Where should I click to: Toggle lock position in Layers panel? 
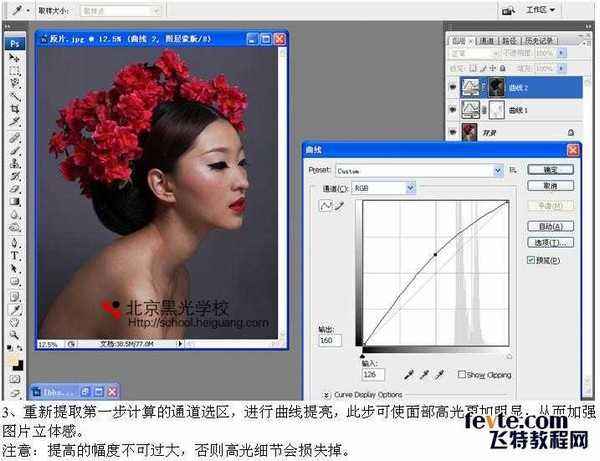point(493,68)
